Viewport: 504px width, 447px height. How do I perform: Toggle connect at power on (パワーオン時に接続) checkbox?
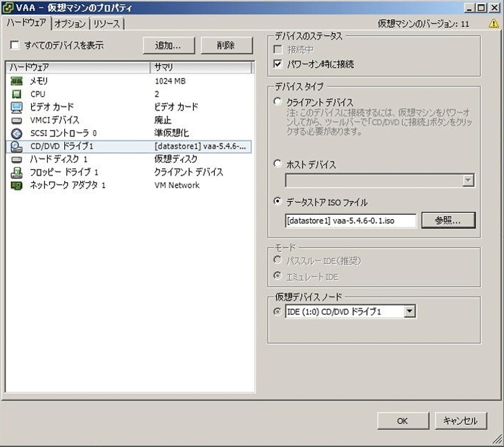[x=278, y=64]
